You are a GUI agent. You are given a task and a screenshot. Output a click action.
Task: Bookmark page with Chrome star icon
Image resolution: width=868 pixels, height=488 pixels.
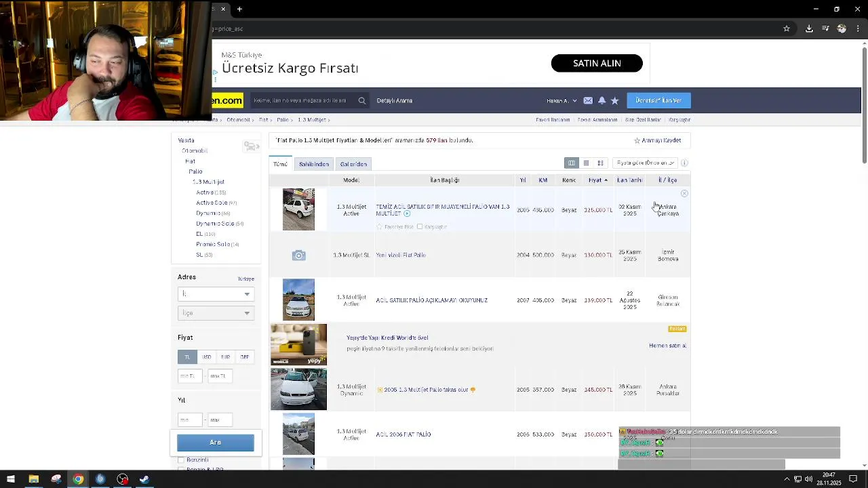click(787, 28)
